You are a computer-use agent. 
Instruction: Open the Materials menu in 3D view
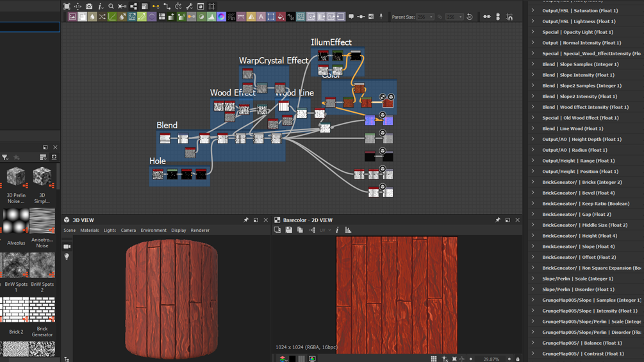coord(89,231)
